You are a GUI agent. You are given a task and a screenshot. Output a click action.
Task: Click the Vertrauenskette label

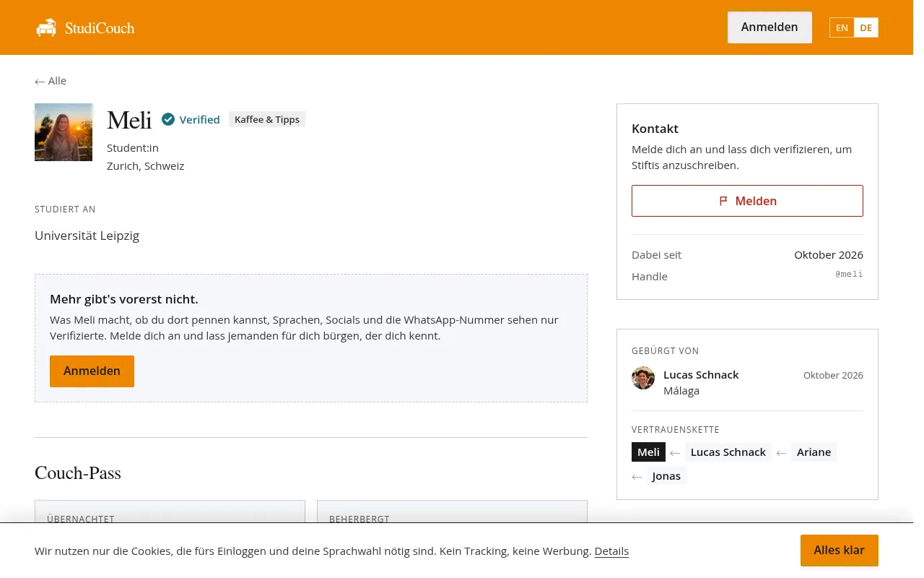click(x=676, y=429)
